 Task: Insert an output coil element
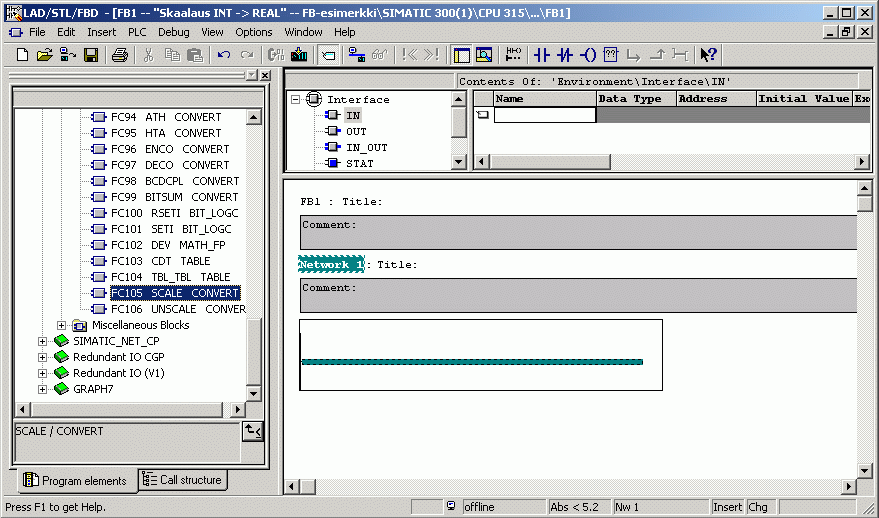tap(588, 54)
